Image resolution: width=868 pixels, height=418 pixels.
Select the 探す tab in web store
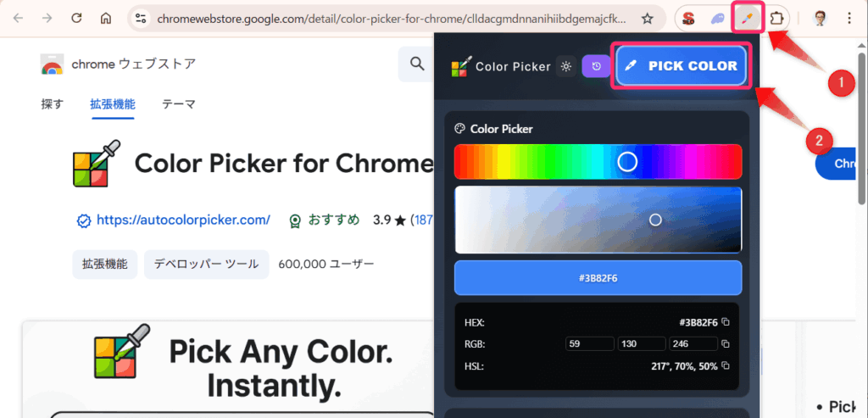click(x=52, y=104)
